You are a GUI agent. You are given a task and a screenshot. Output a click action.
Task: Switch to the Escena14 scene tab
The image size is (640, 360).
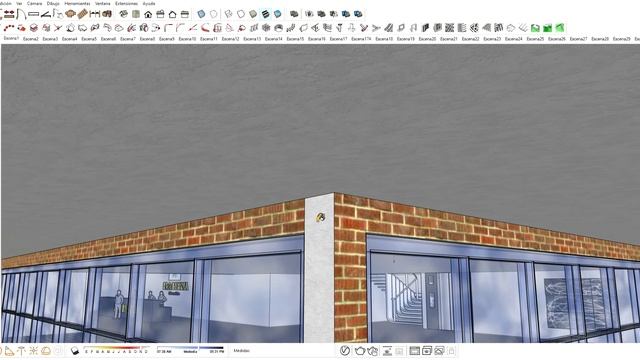click(x=273, y=39)
